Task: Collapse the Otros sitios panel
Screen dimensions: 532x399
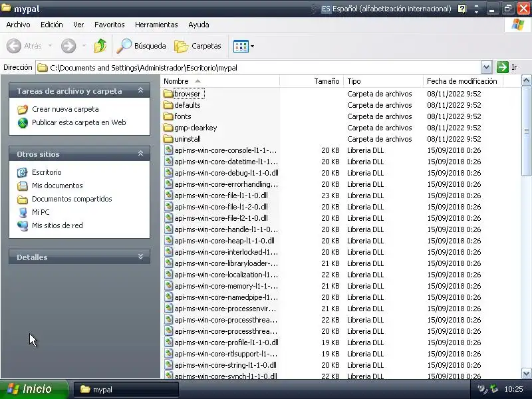Action: 140,154
